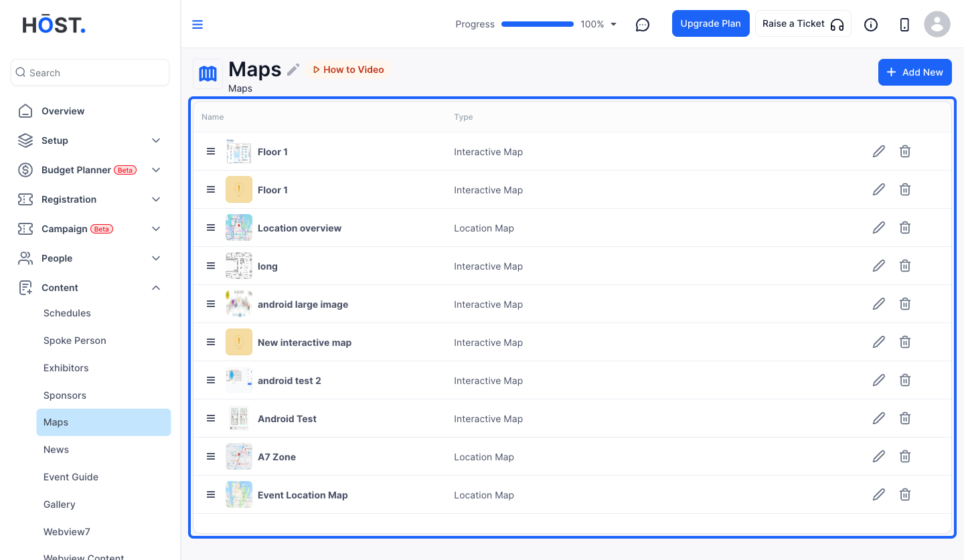The image size is (964, 560).
Task: Click the pencil icon next to Maps title
Action: 293,70
